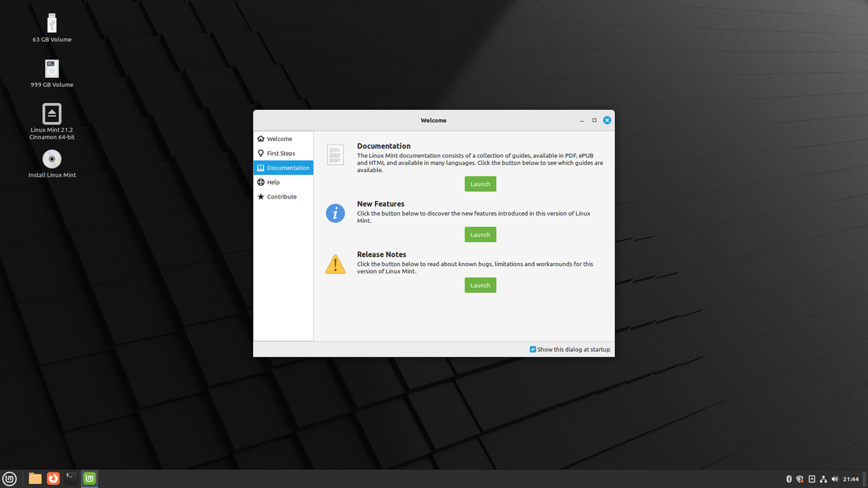Viewport: 868px width, 488px height.
Task: Go to the Contribute sidebar section
Action: coord(283,197)
